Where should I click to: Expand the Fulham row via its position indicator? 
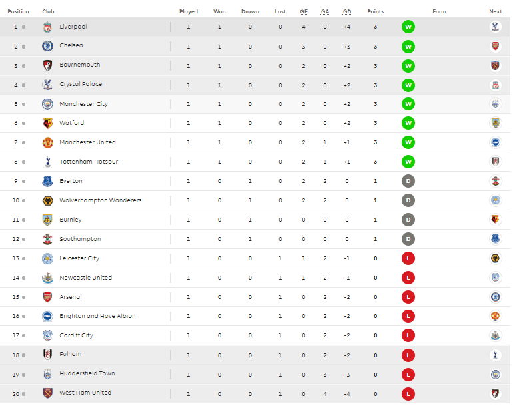coord(23,355)
